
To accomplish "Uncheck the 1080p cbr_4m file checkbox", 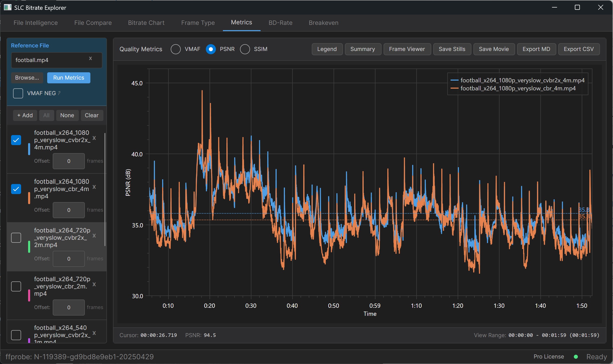I will (16, 189).
